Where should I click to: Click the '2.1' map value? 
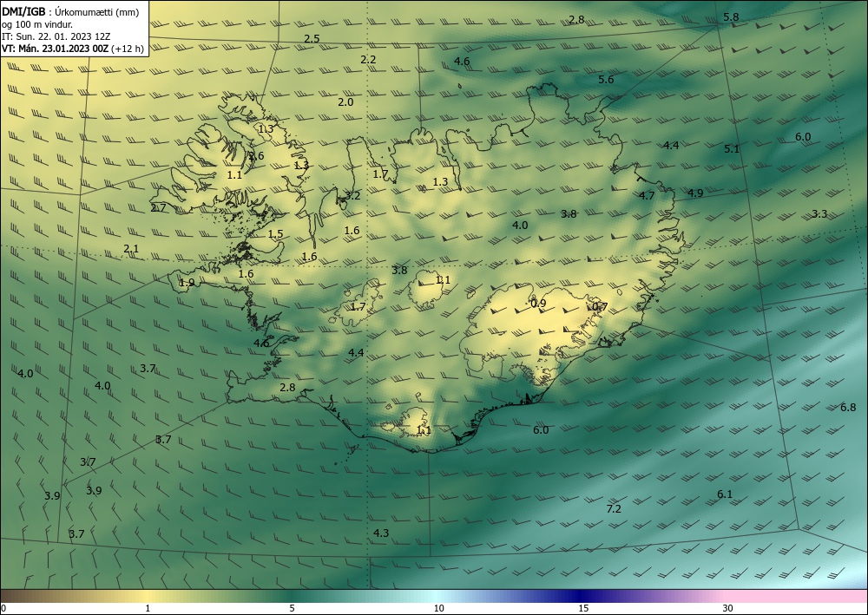[131, 249]
